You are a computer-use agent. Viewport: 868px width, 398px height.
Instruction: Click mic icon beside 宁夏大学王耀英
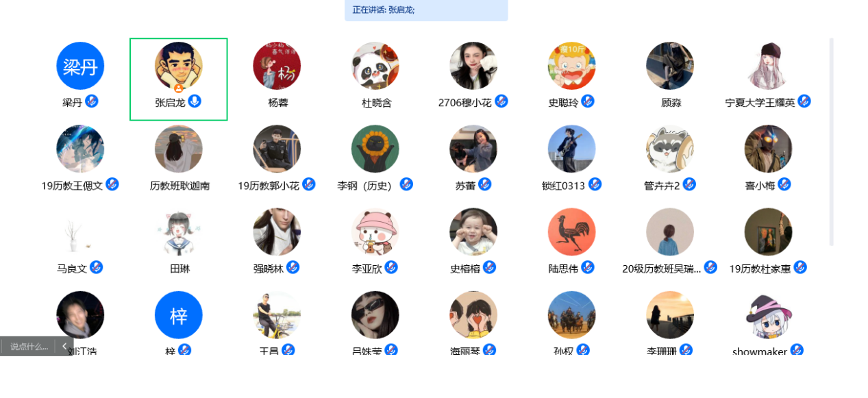[x=804, y=101]
